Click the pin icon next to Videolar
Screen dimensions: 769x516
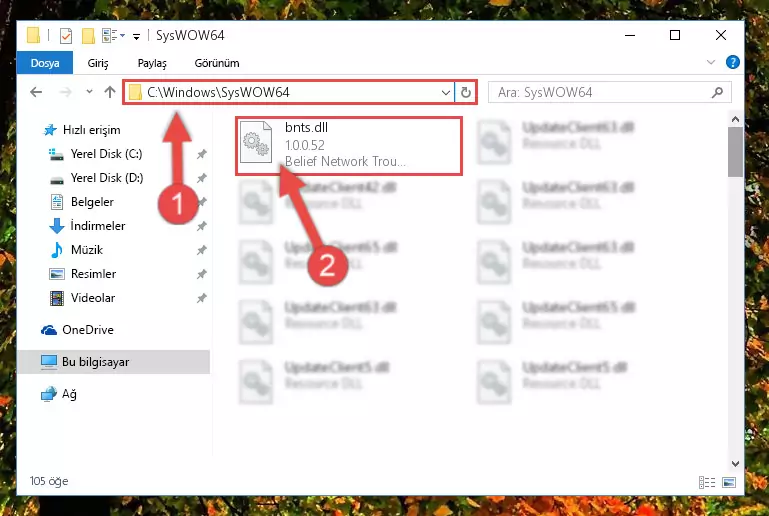pos(201,298)
